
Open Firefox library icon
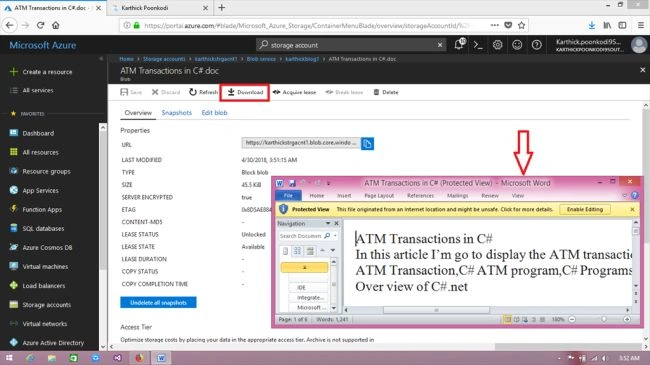click(607, 25)
